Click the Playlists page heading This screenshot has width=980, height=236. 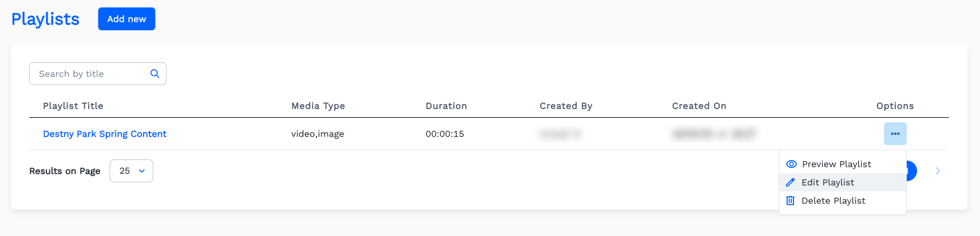click(x=46, y=19)
